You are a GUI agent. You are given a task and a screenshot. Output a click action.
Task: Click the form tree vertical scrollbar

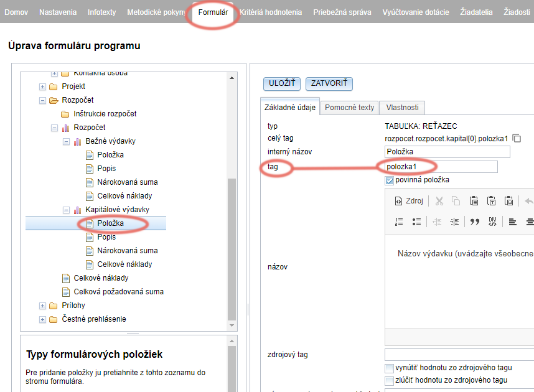point(232,249)
